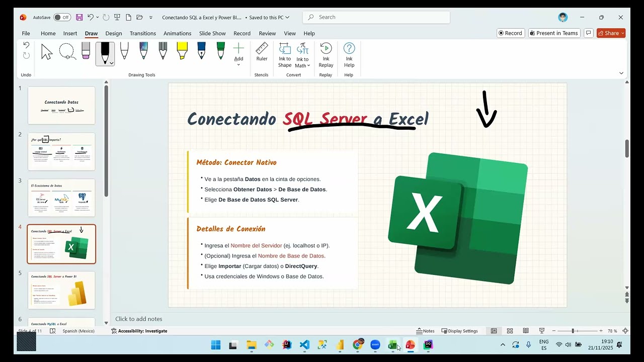Screen dimensions: 644x362
Task: Click Accessibility: Investigate
Action: point(139,331)
